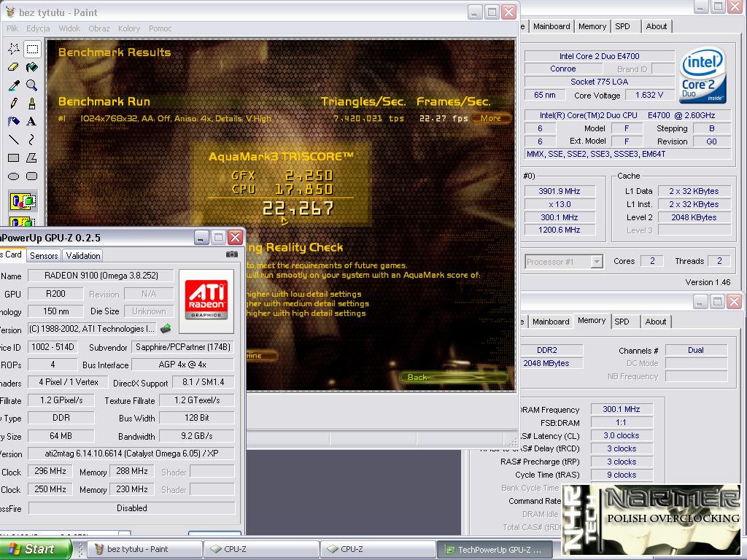Open the Kolory menu in Paint
Viewport: 747px width, 560px height.
coord(129,28)
